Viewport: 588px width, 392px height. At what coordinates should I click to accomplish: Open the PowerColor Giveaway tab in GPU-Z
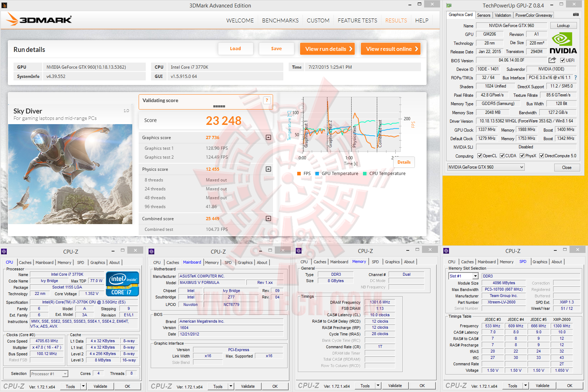534,15
